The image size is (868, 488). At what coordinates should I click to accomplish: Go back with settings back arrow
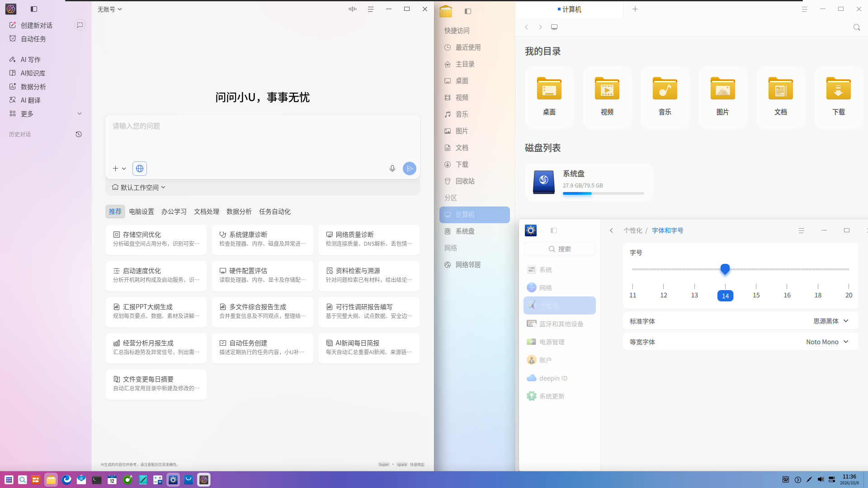point(611,230)
